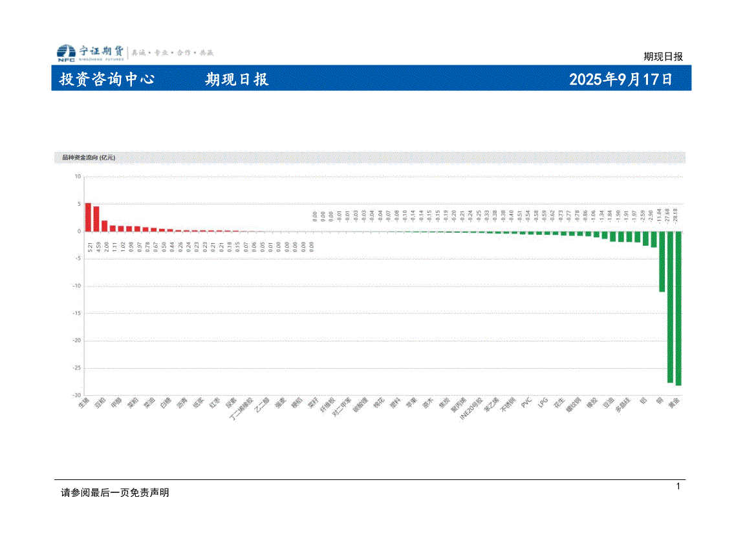Viewport: 756px width, 535px height.
Task: Click the x-axis label 白糖
Action: [166, 403]
